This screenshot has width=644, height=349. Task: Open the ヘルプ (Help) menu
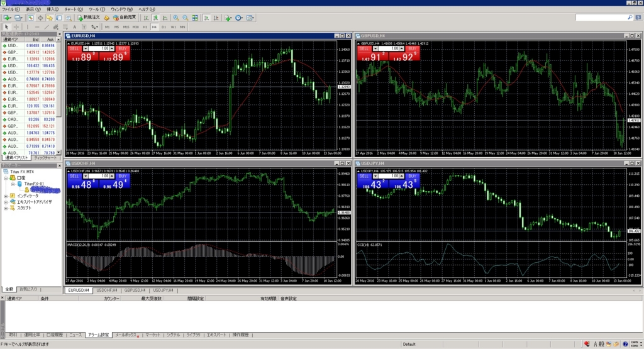(x=147, y=9)
